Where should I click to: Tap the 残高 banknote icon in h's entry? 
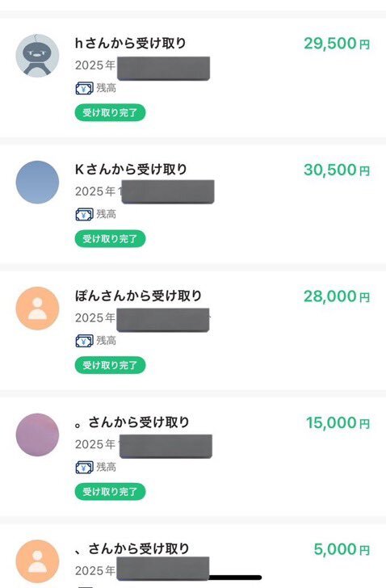click(84, 89)
